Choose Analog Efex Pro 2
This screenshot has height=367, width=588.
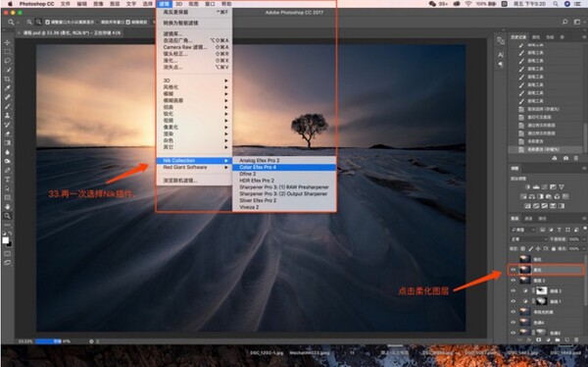coord(284,160)
